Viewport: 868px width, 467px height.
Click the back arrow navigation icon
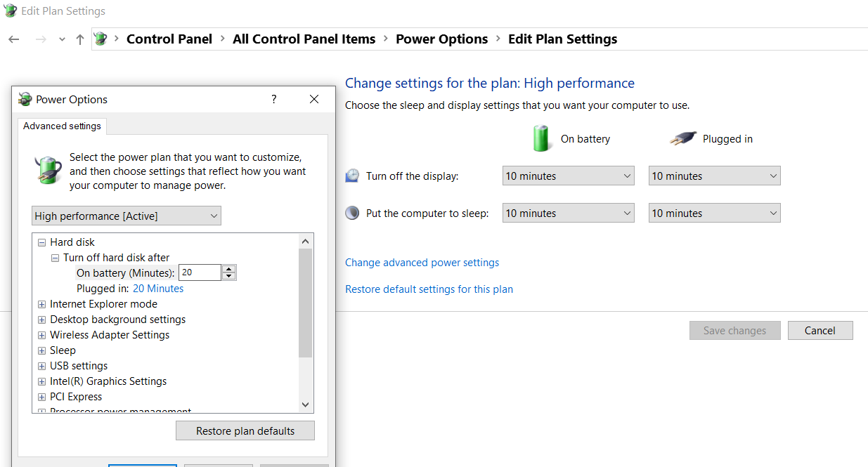(x=14, y=39)
